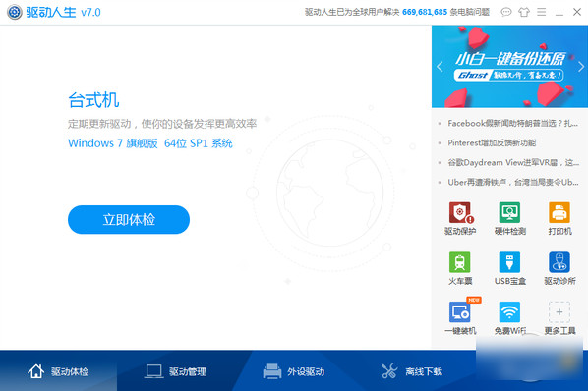Open the skin changer shirt icon
This screenshot has height=391, width=588.
tap(524, 12)
